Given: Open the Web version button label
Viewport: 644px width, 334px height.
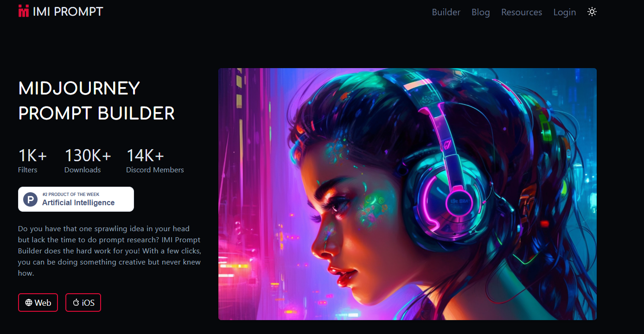Looking at the screenshot, I should pyautogui.click(x=43, y=302).
